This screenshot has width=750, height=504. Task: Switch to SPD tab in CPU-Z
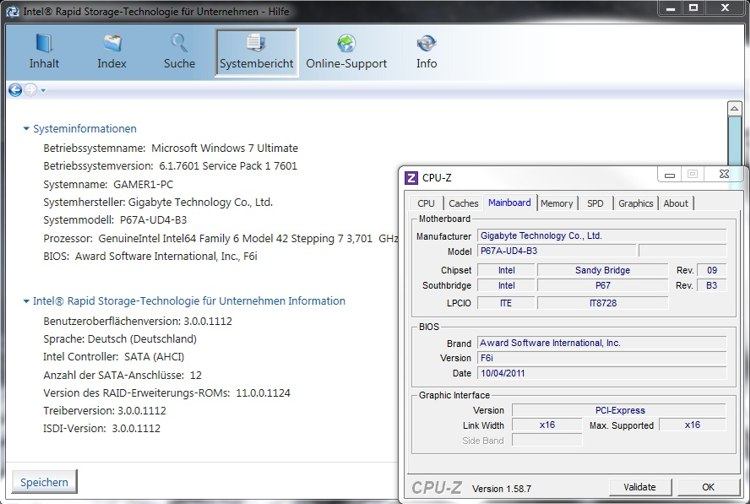(x=595, y=203)
